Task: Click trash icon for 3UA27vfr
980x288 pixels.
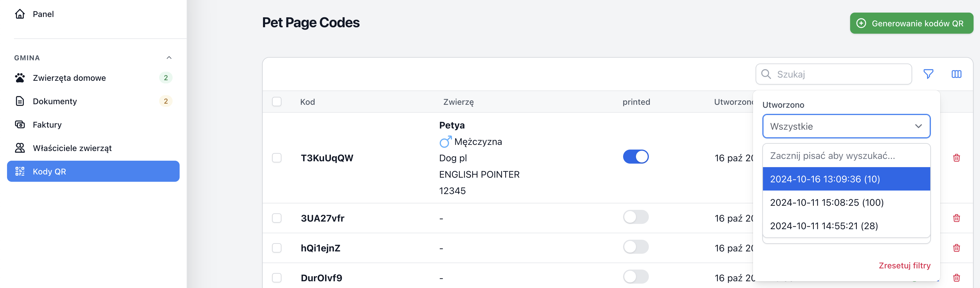Action: (956, 218)
